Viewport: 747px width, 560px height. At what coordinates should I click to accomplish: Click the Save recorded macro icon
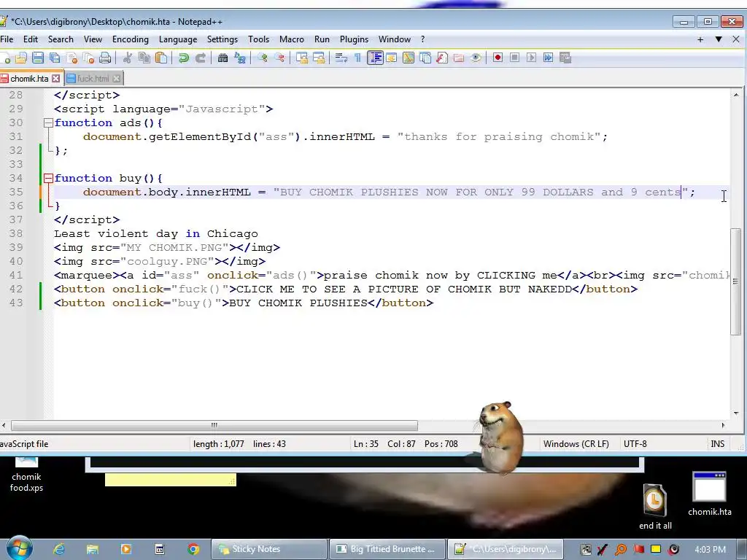coord(565,58)
